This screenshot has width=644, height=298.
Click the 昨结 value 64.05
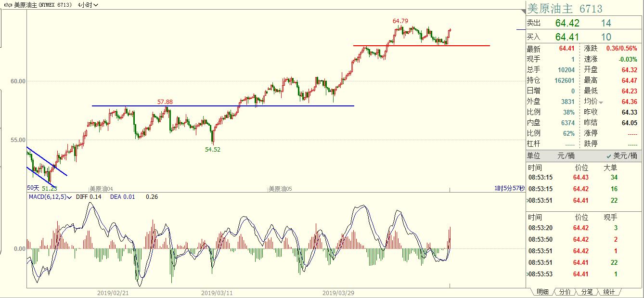[630, 123]
